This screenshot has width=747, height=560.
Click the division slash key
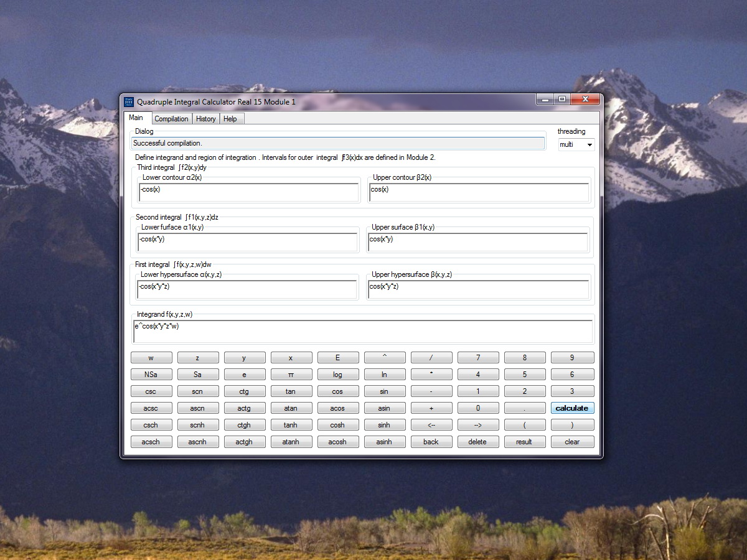(431, 358)
